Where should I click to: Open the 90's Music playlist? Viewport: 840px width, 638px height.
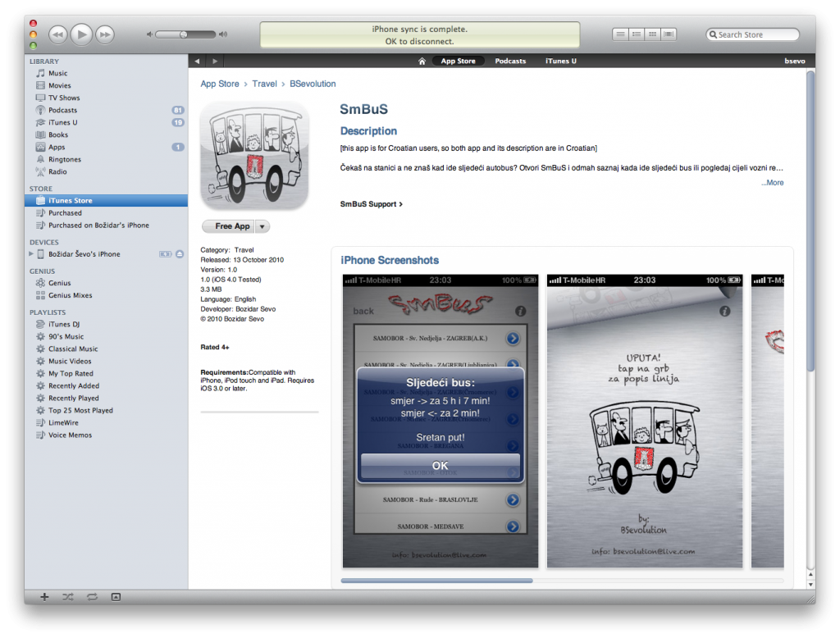point(106,337)
